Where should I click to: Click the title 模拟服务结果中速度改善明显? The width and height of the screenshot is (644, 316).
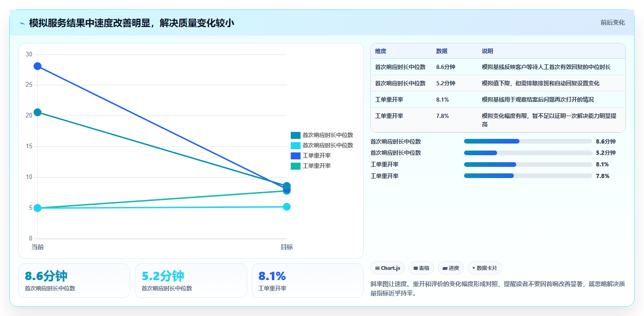click(132, 23)
